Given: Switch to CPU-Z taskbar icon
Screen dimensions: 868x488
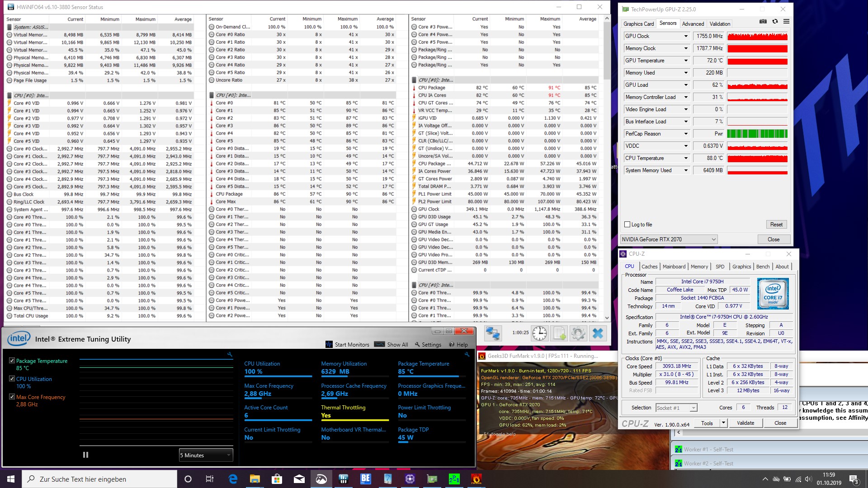Looking at the screenshot, I should [410, 479].
